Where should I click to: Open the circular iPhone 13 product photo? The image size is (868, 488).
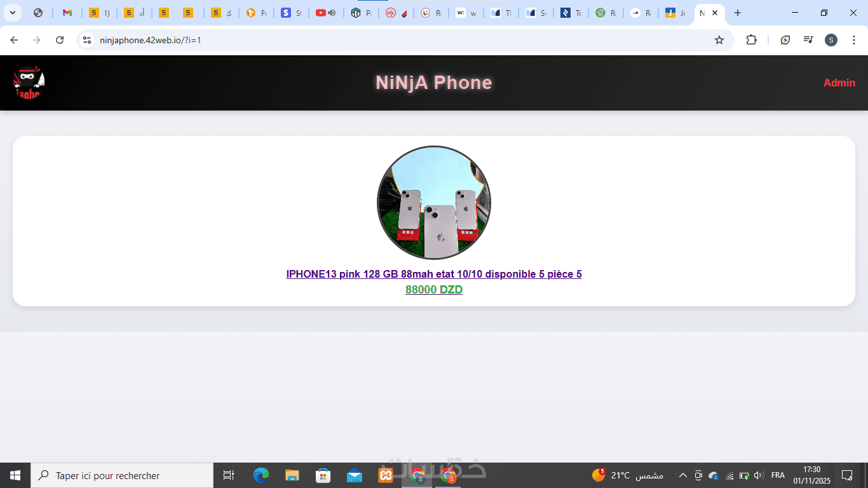(434, 203)
